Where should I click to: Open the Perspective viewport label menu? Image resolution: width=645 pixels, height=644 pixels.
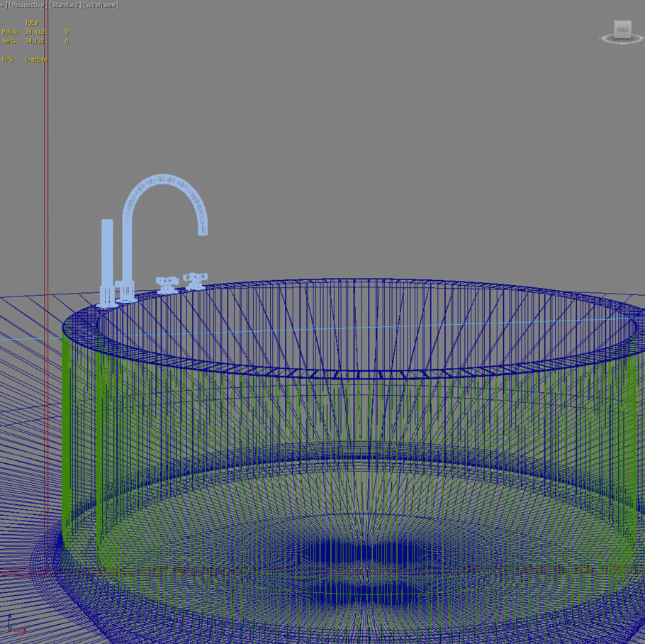point(27,6)
